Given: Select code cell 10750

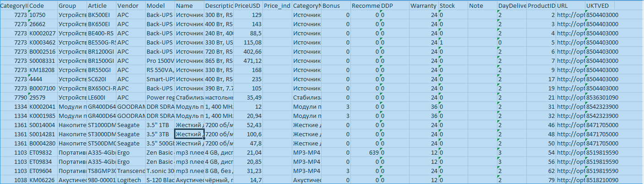Looking at the screenshot, I should [x=43, y=15].
